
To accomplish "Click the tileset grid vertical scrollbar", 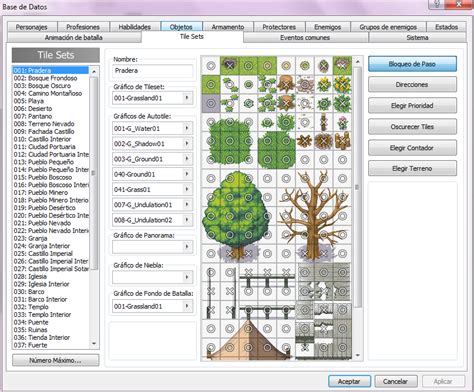I will [x=358, y=208].
